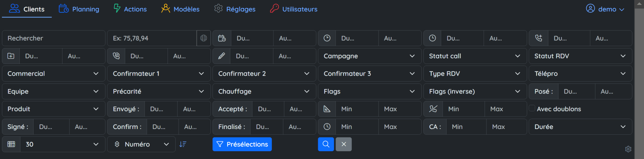Click the gray X reset filters button
Image resolution: width=644 pixels, height=159 pixels.
tap(344, 144)
